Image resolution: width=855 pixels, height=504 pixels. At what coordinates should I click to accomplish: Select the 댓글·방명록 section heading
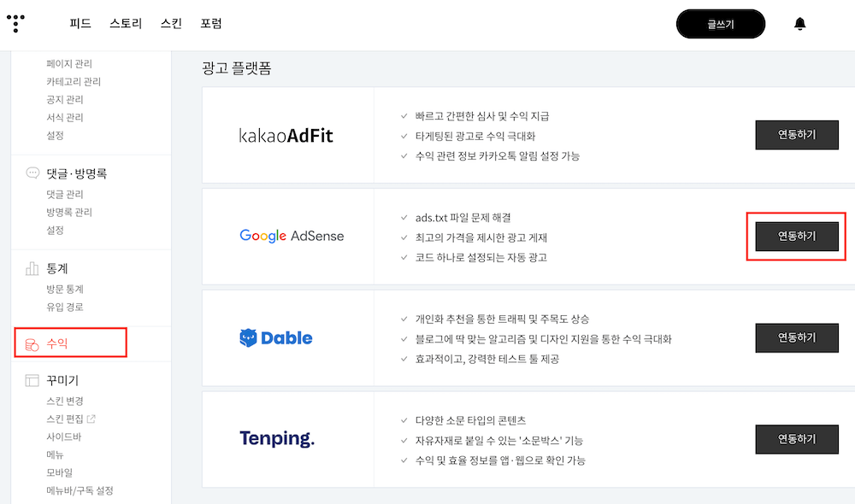[x=76, y=173]
